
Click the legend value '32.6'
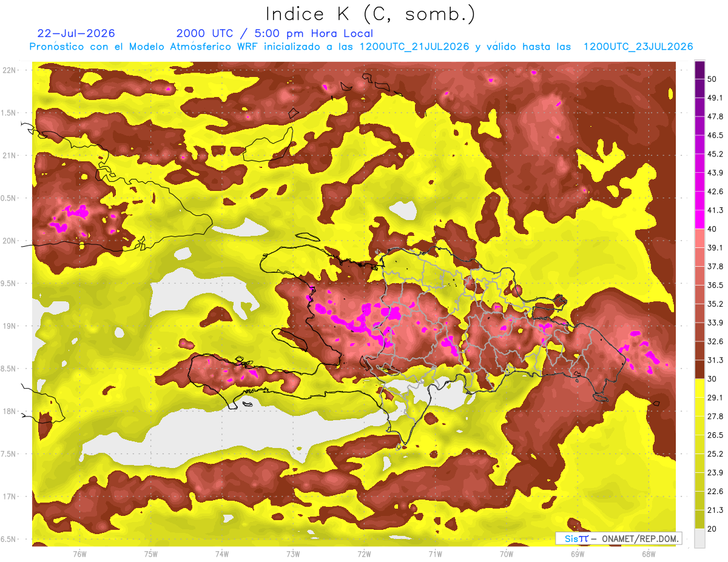(715, 341)
